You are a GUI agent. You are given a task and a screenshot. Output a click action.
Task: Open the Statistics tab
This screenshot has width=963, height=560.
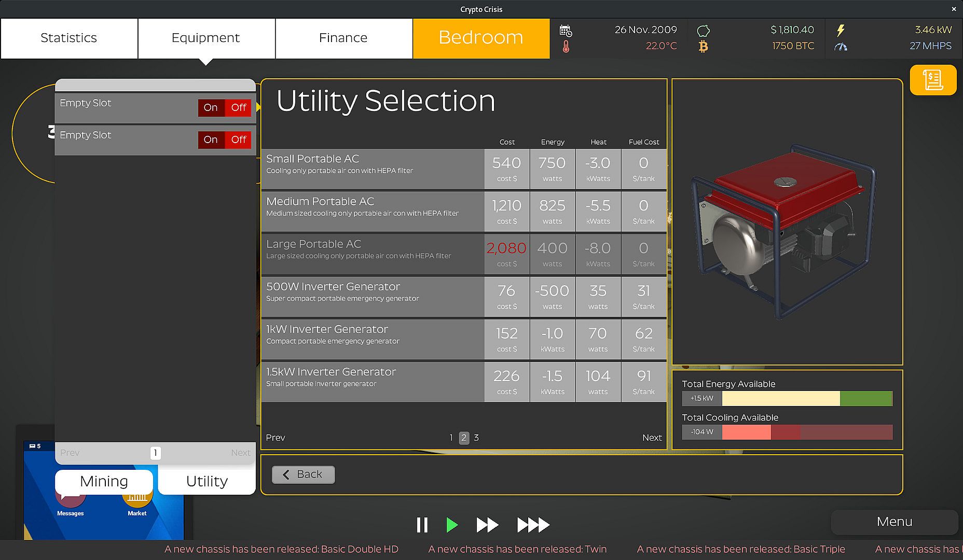[69, 38]
